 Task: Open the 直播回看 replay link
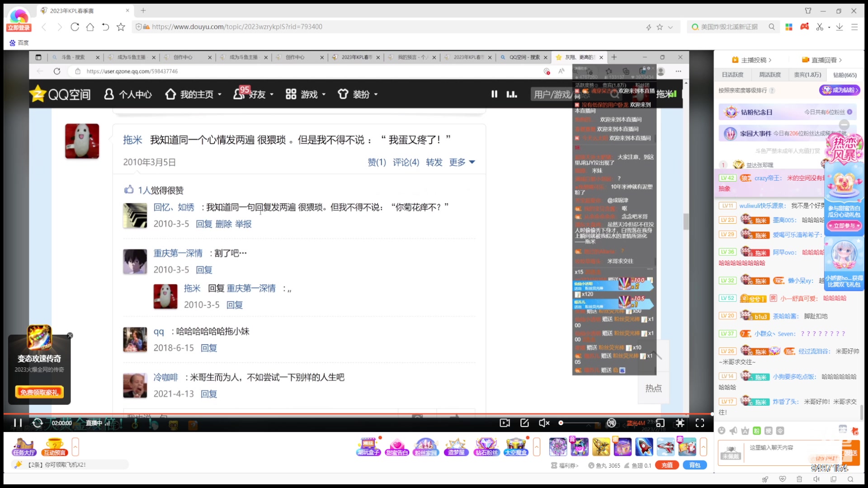[x=822, y=60]
